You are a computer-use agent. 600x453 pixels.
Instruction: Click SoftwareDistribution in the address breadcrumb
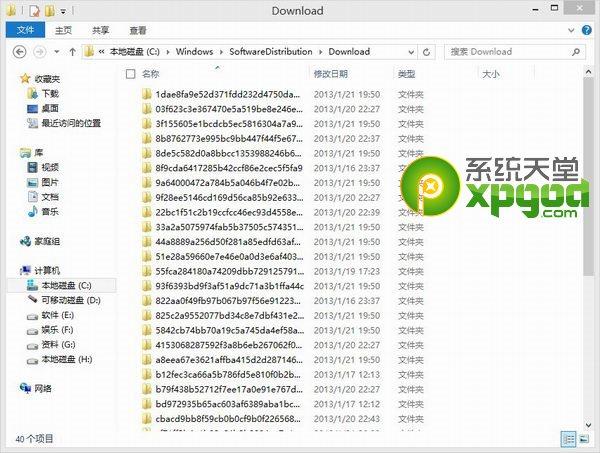271,52
